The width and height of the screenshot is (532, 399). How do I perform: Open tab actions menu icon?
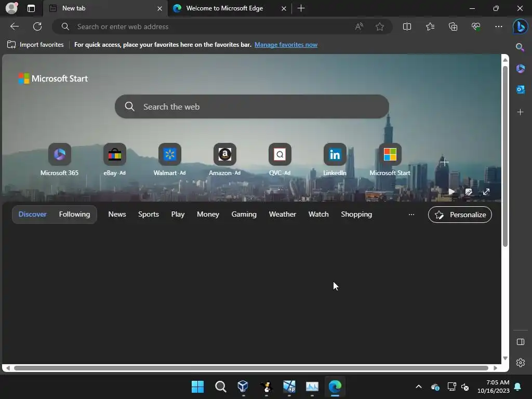pyautogui.click(x=31, y=8)
